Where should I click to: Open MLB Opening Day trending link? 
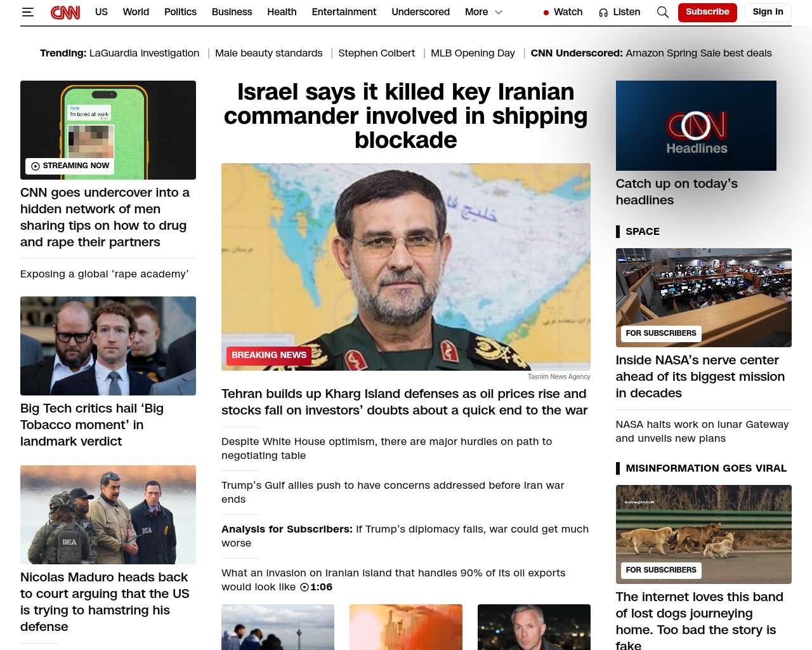coord(473,53)
